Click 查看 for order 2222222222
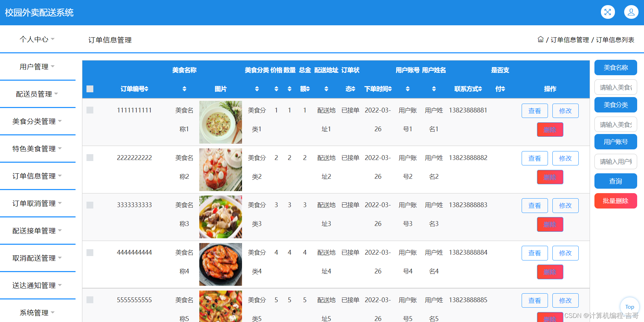This screenshot has height=322, width=644. 535,158
